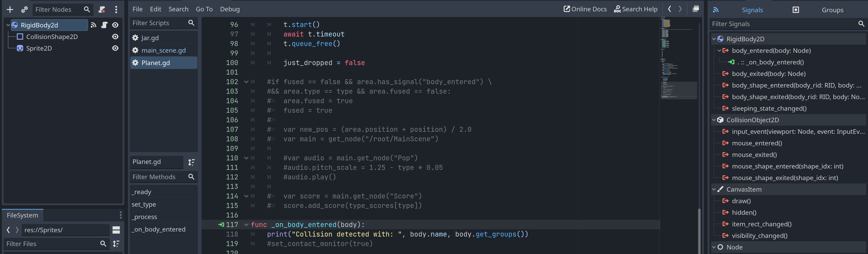Collapse the CollisionObject2D signals group
The image size is (868, 254).
[714, 120]
